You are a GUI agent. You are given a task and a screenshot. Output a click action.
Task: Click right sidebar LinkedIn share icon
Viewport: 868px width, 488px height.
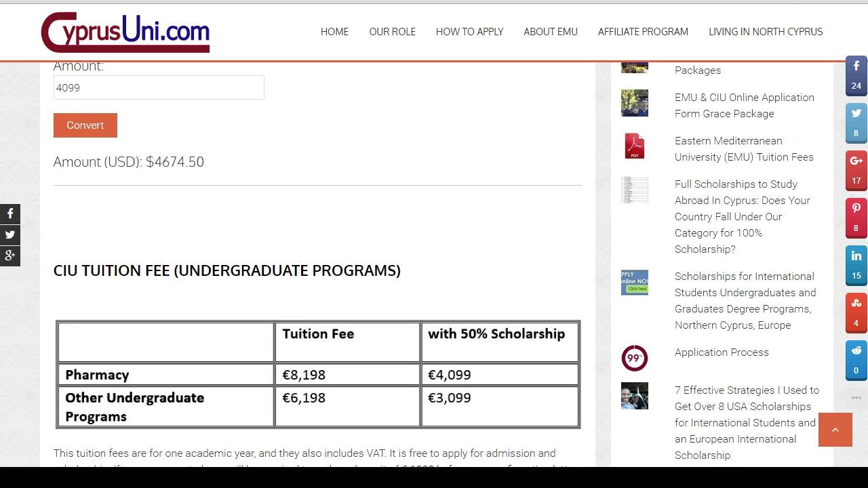tap(856, 265)
